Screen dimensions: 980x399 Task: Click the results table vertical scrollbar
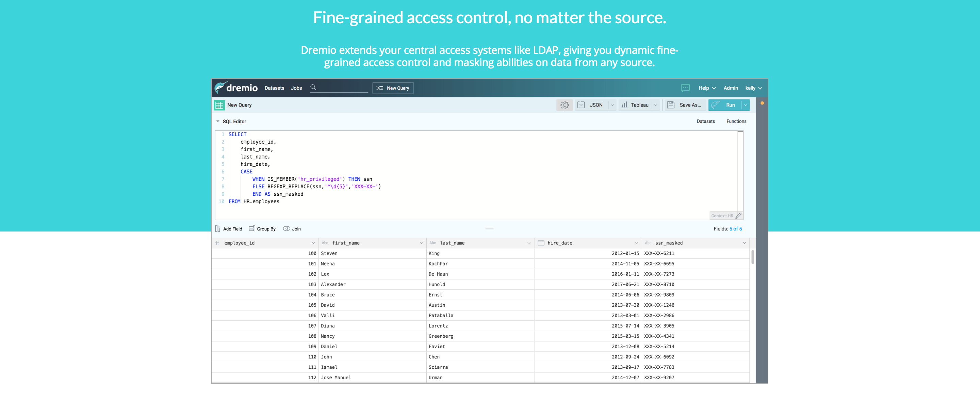coord(752,257)
